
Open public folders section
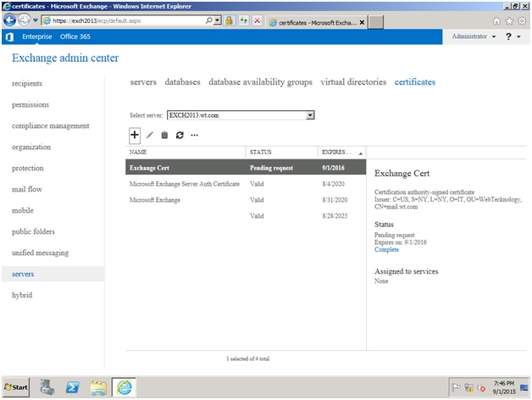point(33,231)
